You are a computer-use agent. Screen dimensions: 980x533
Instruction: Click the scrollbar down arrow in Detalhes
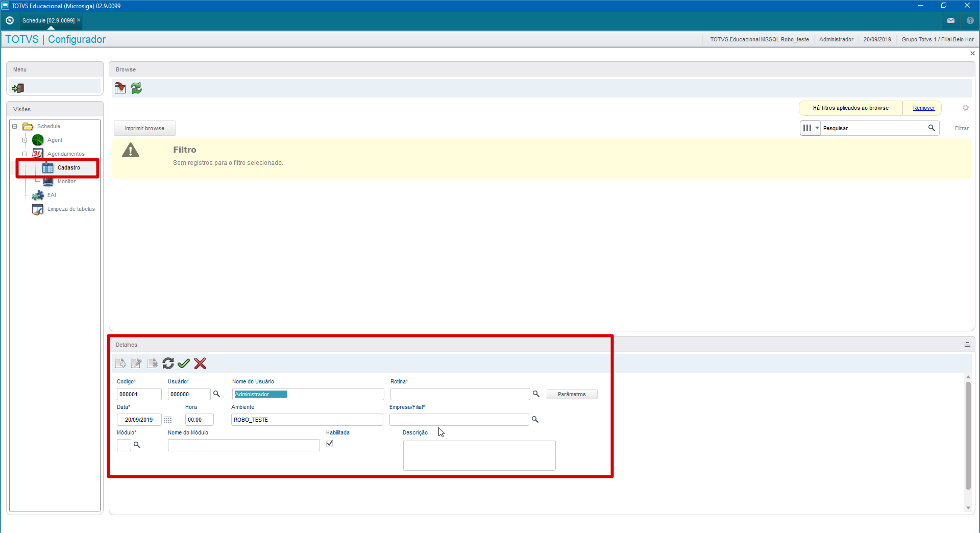(968, 508)
